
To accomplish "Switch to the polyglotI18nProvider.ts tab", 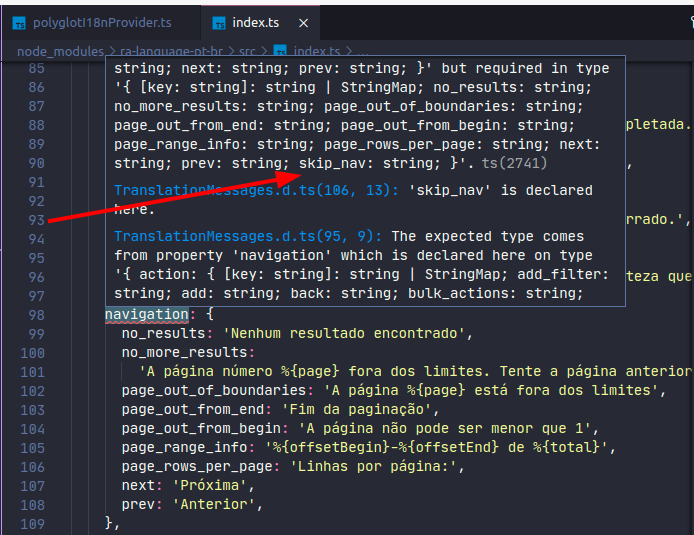I will click(x=101, y=23).
